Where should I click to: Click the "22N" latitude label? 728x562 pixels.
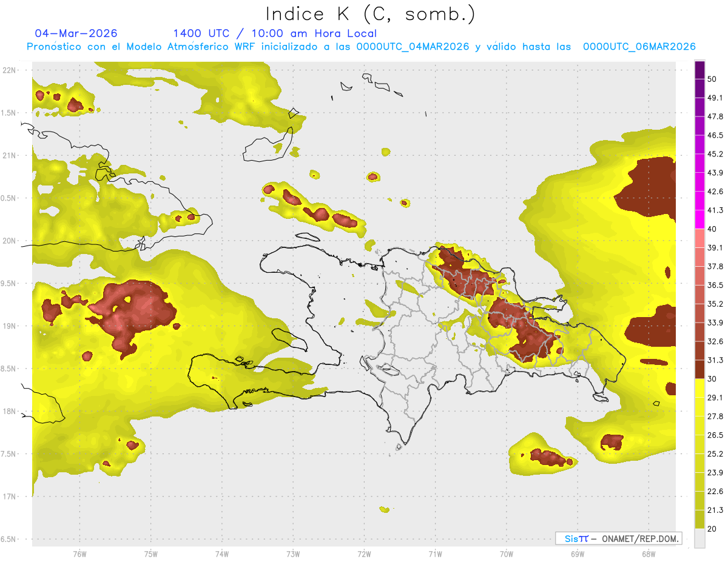(x=9, y=70)
